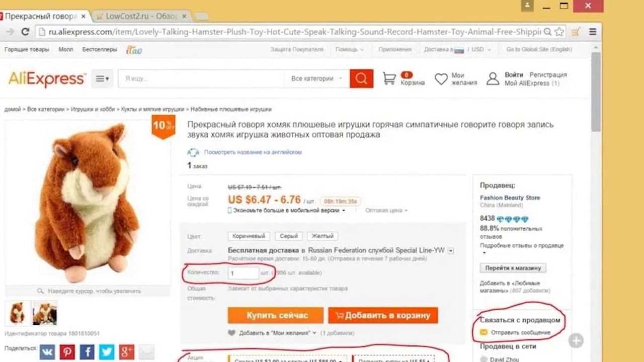644x362 pixels.
Task: Select the Желтый color option
Action: 323,236
